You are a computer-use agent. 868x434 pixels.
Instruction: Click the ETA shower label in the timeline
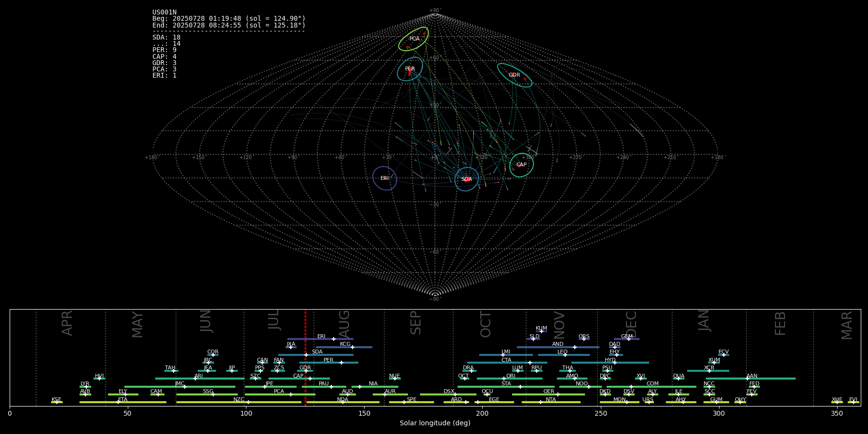pos(123,399)
